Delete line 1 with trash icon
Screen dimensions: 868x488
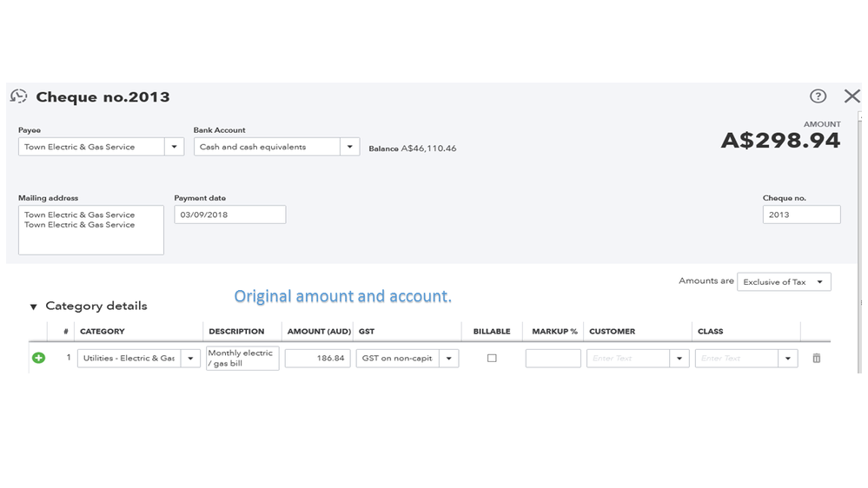(816, 358)
